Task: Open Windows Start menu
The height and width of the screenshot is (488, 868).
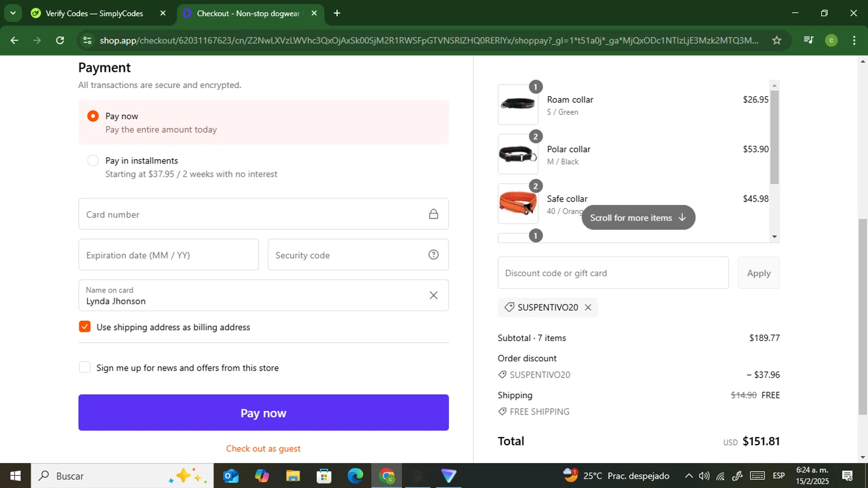Action: (x=15, y=476)
